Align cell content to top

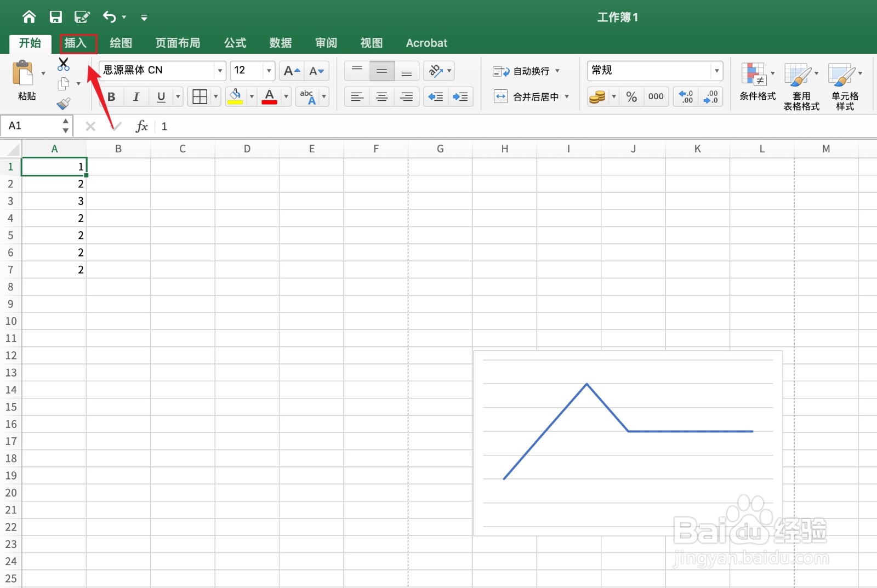[x=357, y=71]
